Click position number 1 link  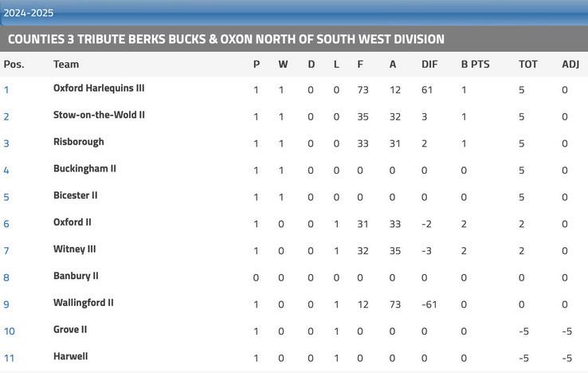[x=6, y=90]
